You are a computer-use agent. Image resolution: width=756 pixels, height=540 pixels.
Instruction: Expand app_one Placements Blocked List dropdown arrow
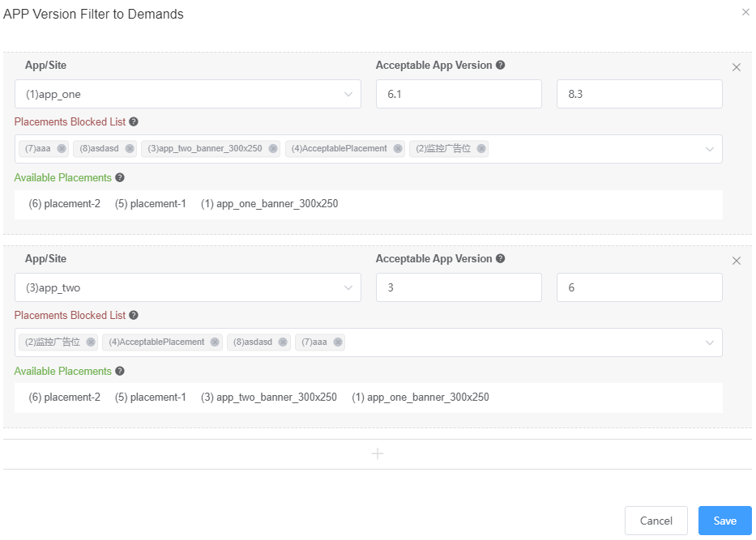[710, 149]
